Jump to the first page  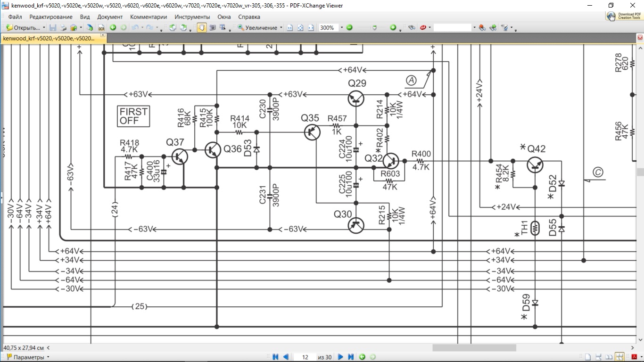point(276,357)
